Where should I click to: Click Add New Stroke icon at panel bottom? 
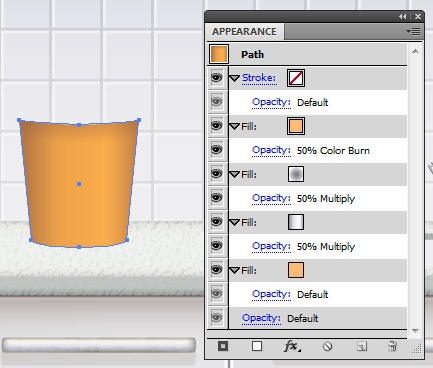click(x=223, y=346)
